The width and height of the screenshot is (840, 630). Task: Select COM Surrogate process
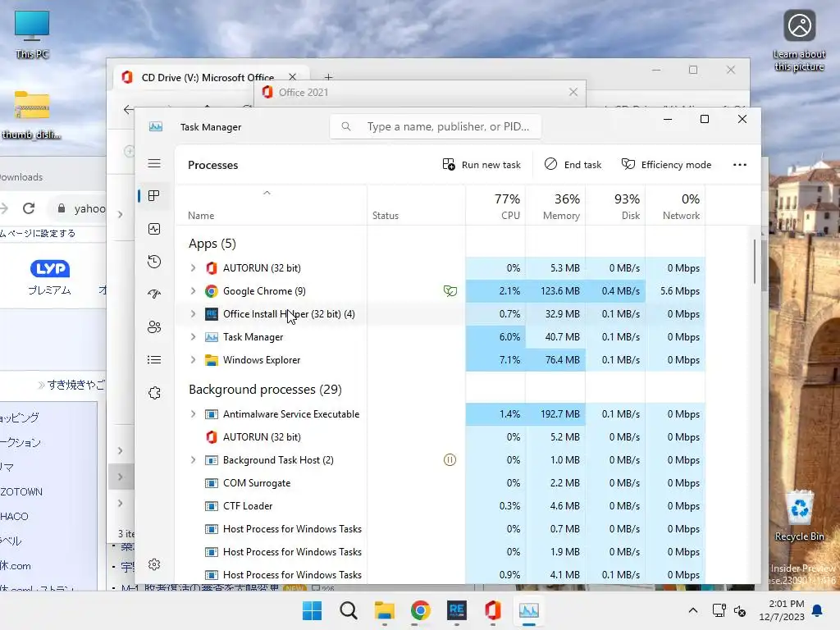[x=257, y=483]
